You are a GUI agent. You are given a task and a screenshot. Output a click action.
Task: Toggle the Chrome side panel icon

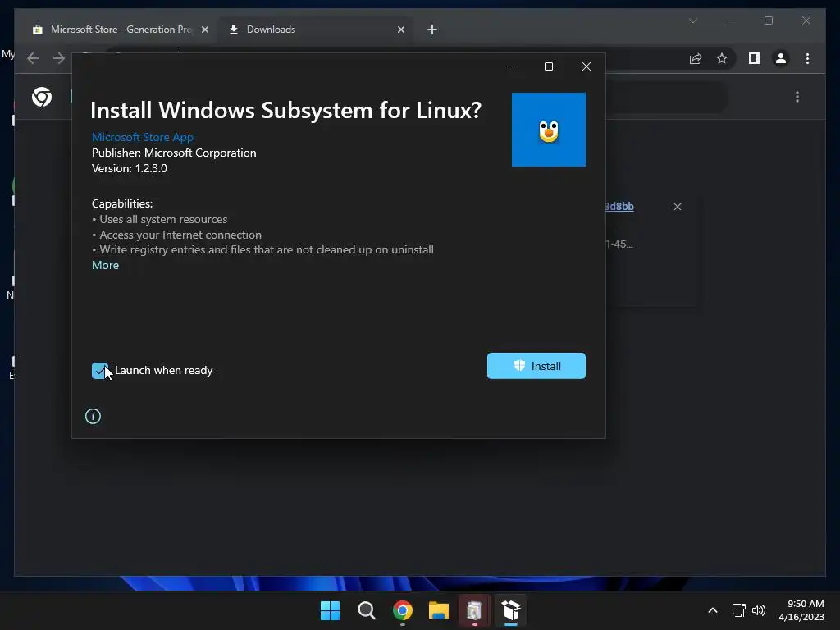(x=755, y=58)
